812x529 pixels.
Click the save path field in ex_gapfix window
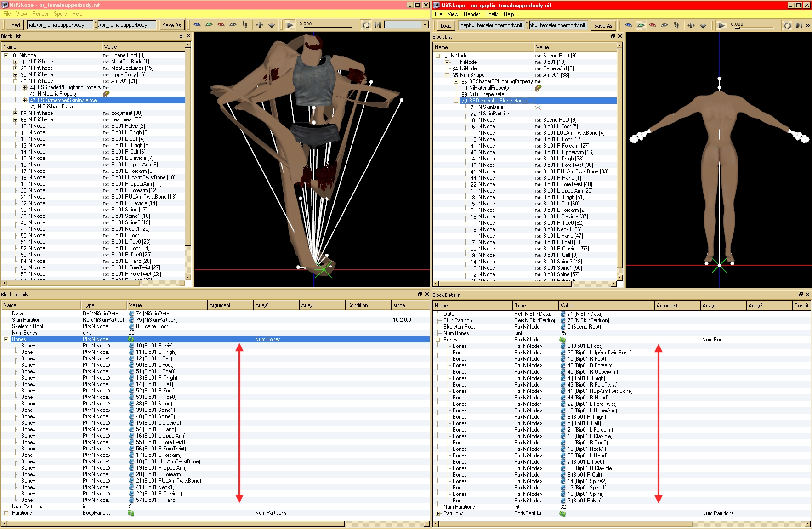(x=558, y=25)
